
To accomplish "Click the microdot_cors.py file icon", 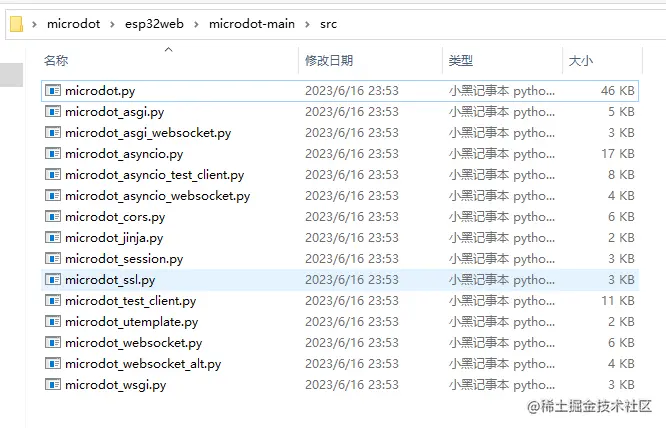I will [x=53, y=217].
